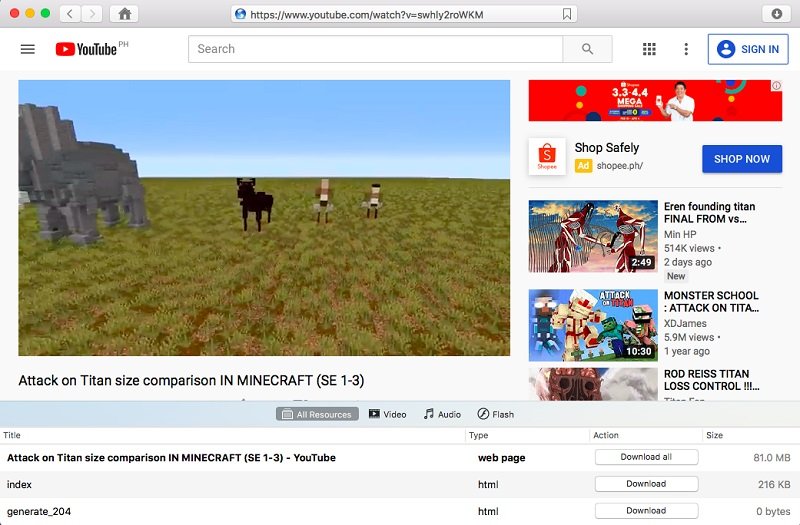Click the 'web page' type cell

coord(502,458)
